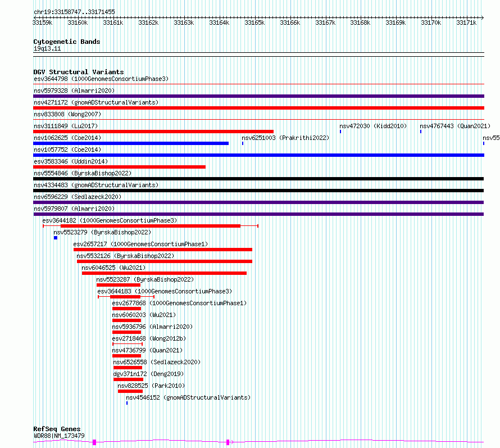
Task: Select esv3644182 1000GenomesConsortiumPhase3 label
Action: pos(110,220)
